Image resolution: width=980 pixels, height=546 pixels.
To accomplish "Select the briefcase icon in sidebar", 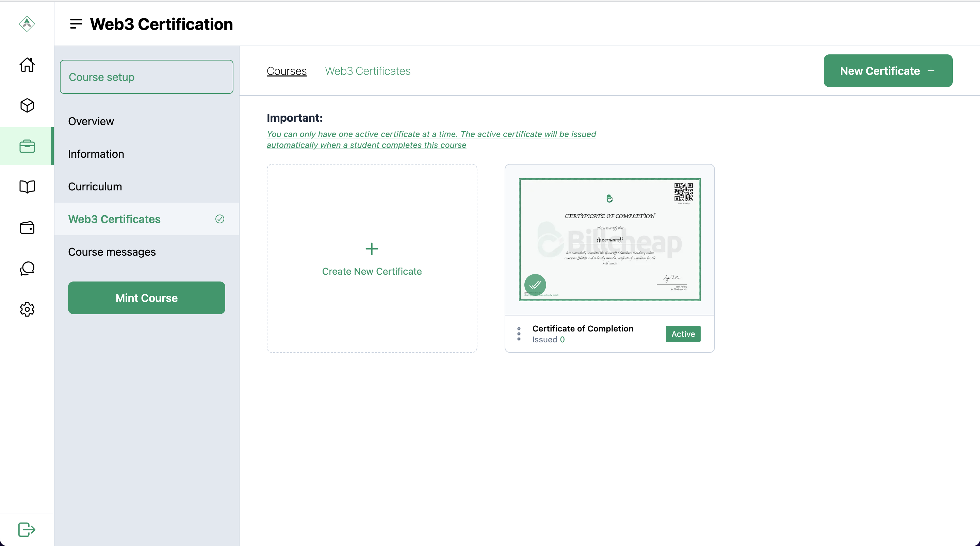I will pos(27,147).
